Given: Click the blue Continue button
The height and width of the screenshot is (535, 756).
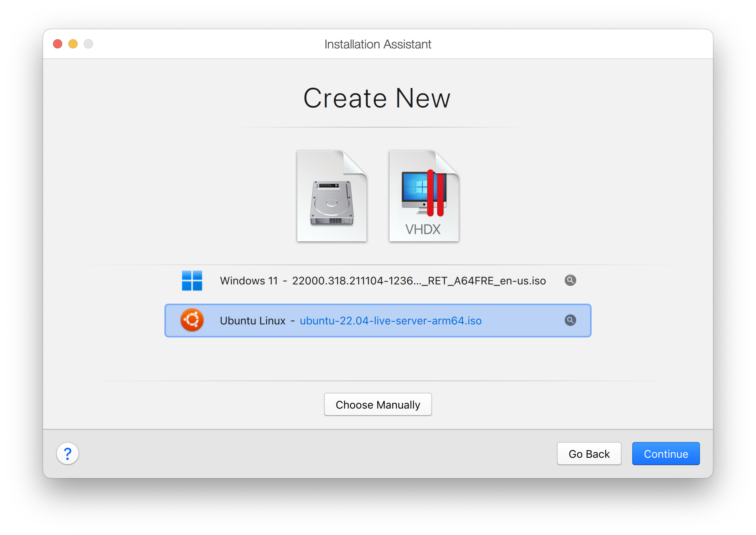Looking at the screenshot, I should [x=665, y=454].
